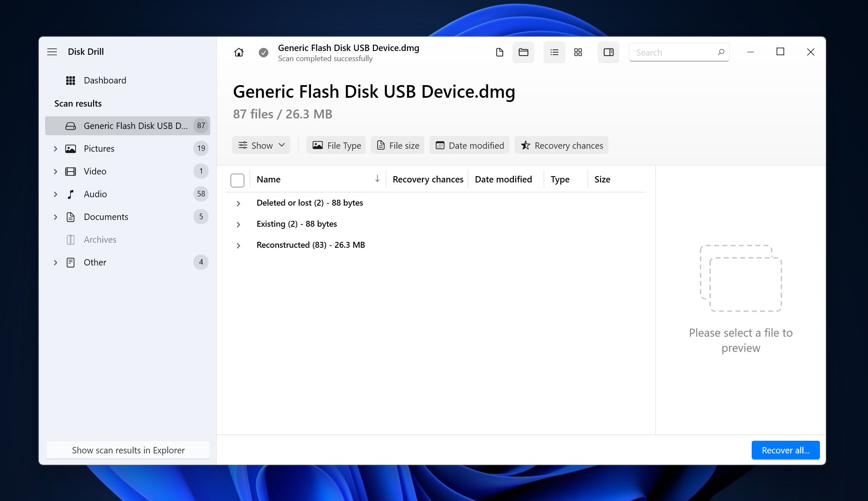Enable filter by Date modified

[470, 145]
